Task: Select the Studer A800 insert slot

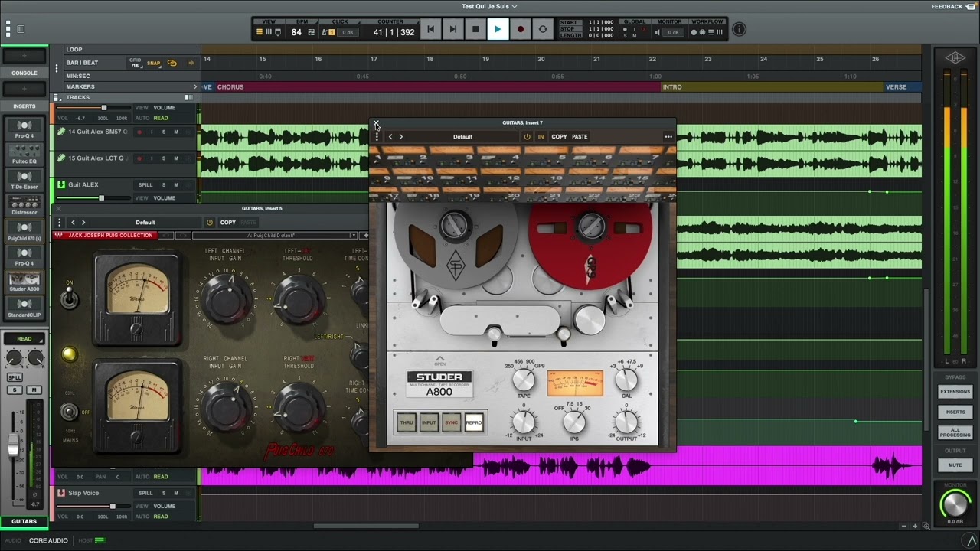Action: pyautogui.click(x=24, y=281)
